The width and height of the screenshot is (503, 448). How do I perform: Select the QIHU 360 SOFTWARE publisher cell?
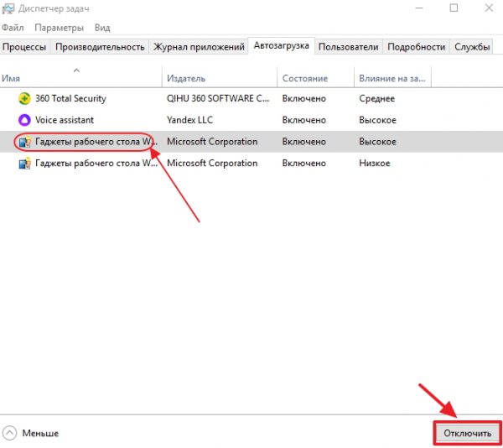[218, 98]
